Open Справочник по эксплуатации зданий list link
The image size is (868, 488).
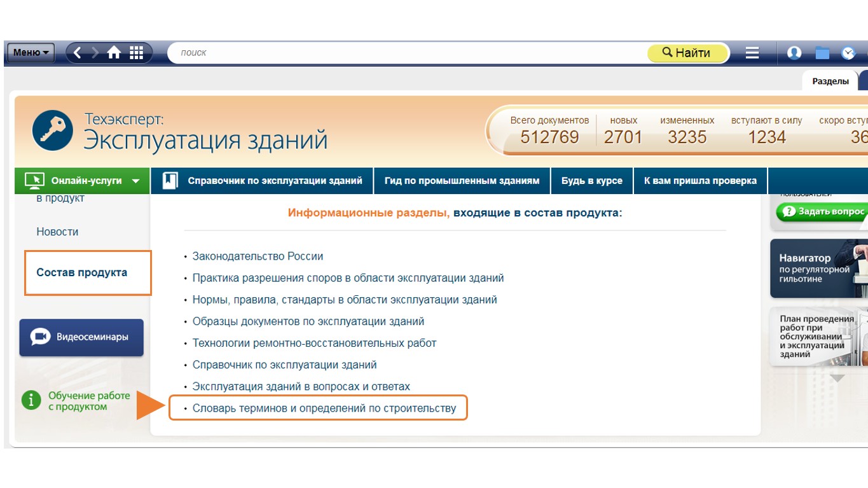coord(284,365)
